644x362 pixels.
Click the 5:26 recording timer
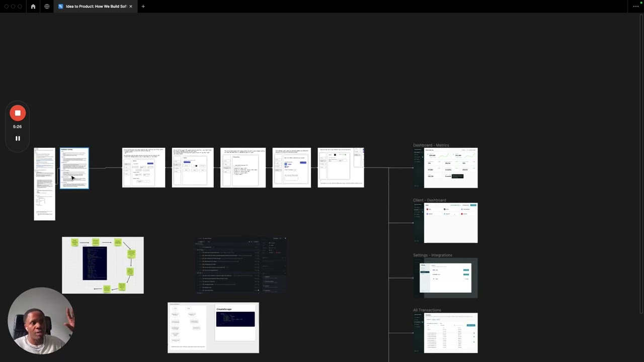(x=18, y=127)
